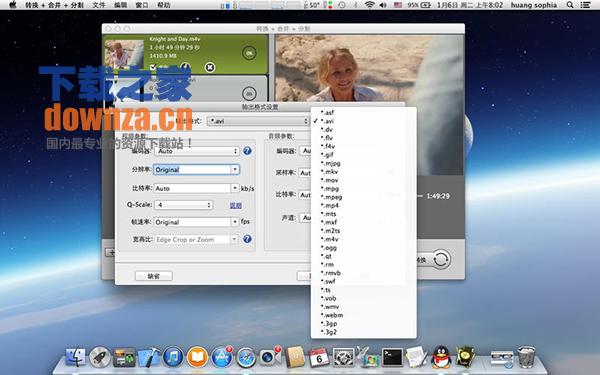Screen dimensions: 600x375
Task: Open the Apple menu
Action: coord(13,5)
